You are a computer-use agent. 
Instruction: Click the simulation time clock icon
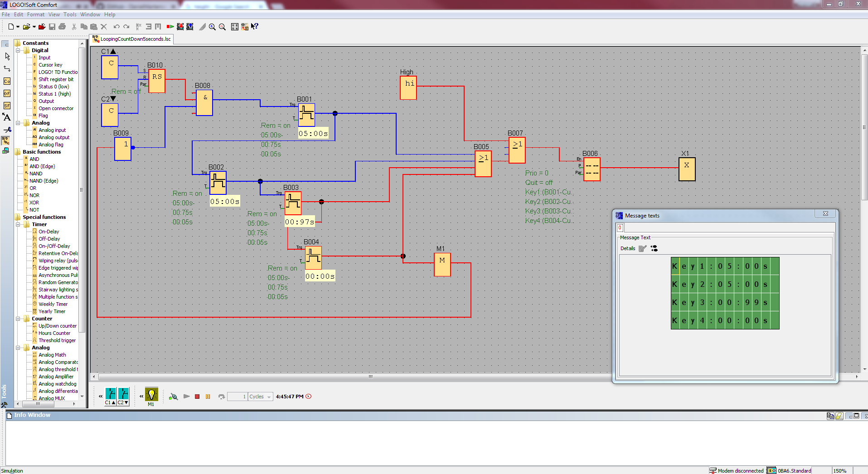308,397
